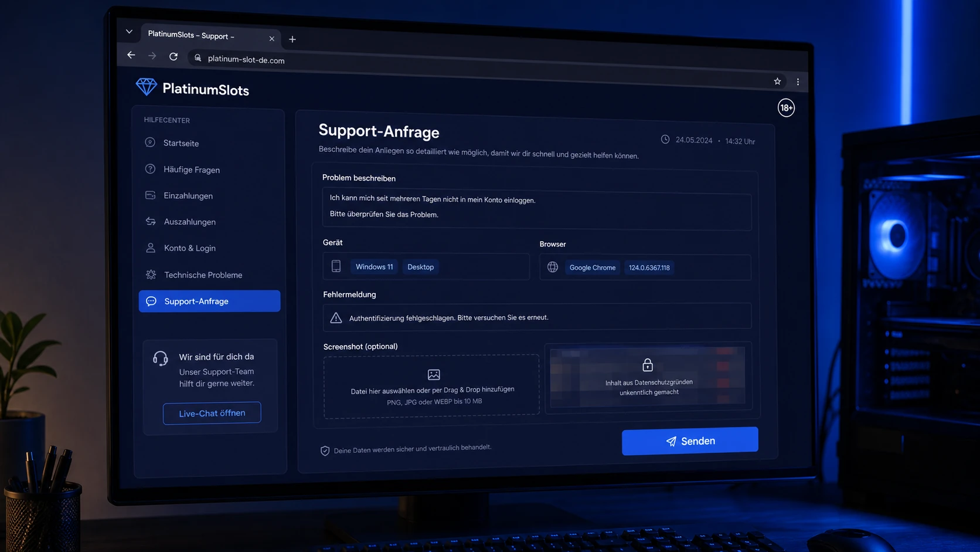Select the Windows 11 device tag
This screenshot has height=552, width=980.
(x=374, y=267)
